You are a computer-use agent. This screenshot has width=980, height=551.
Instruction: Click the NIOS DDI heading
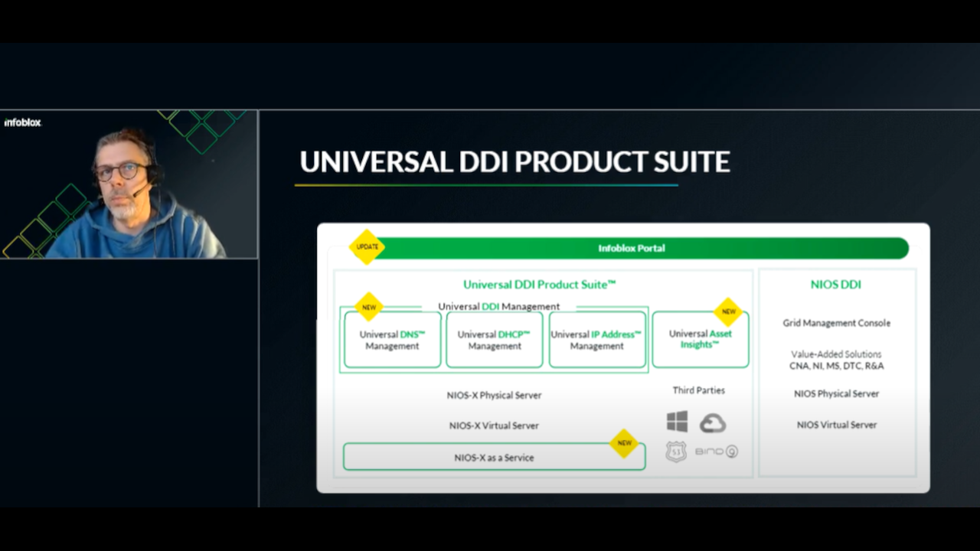pyautogui.click(x=836, y=285)
